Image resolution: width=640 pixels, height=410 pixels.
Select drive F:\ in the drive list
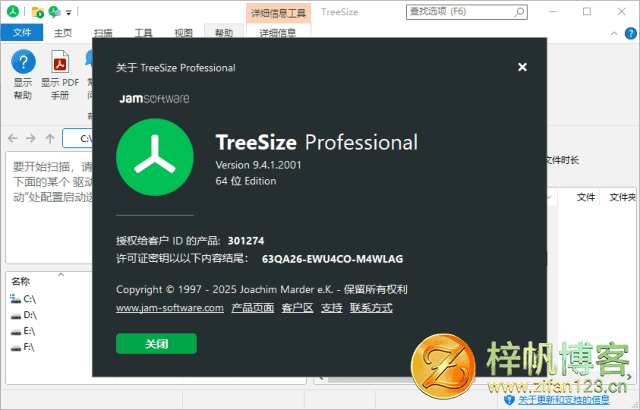tap(22, 347)
